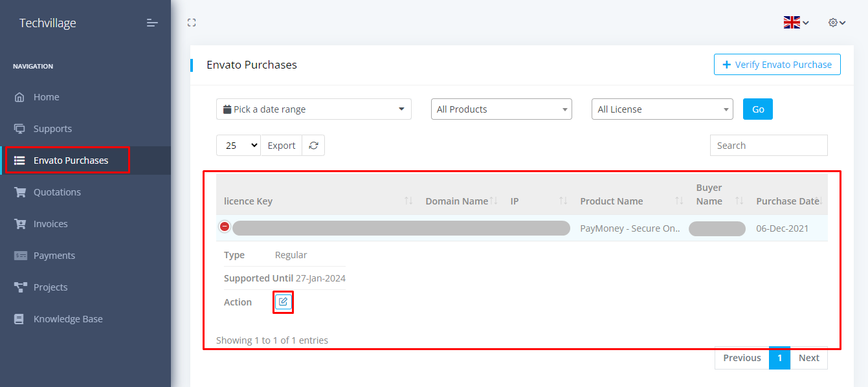Viewport: 868px width, 387px height.
Task: Click the refresh table icon
Action: click(x=313, y=146)
